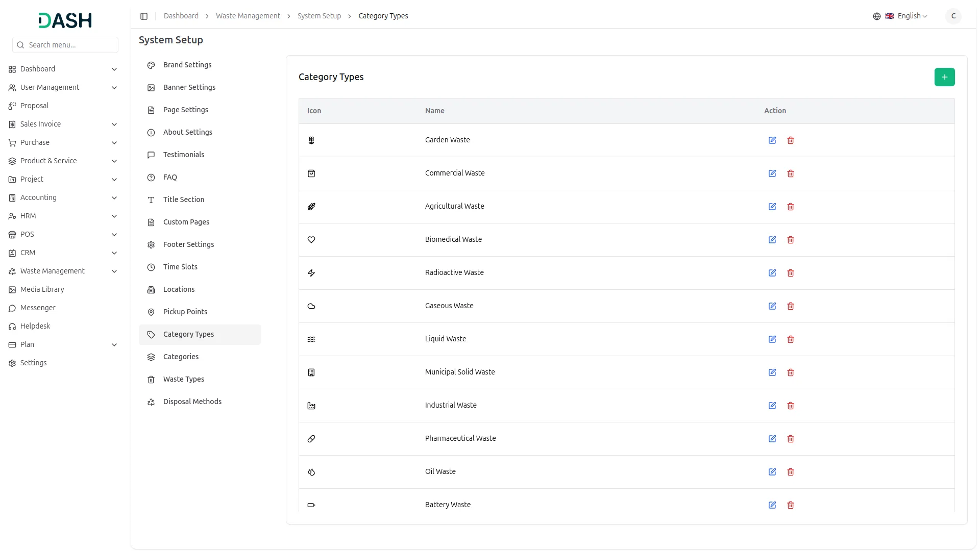Go to Pickup Points settings

[185, 312]
